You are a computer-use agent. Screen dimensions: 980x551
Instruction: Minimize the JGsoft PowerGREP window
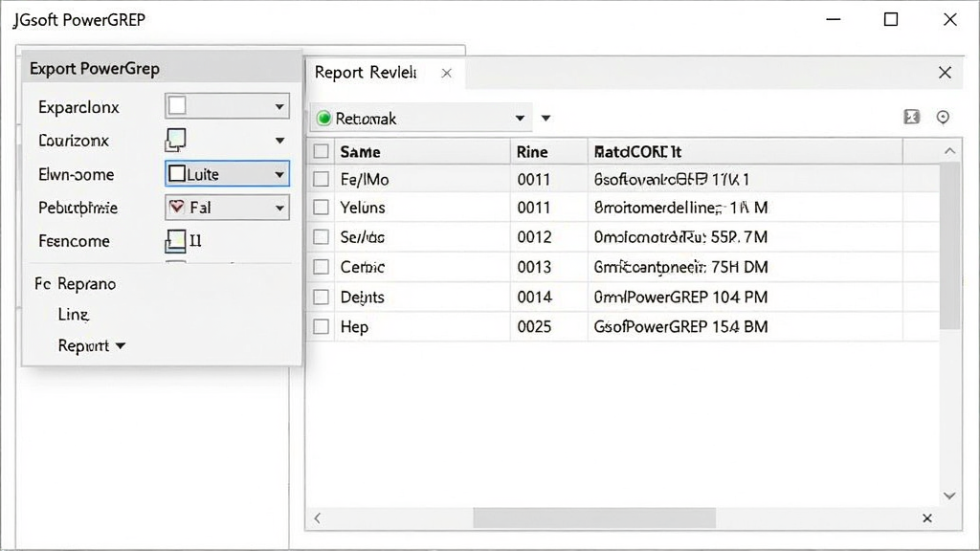[834, 19]
